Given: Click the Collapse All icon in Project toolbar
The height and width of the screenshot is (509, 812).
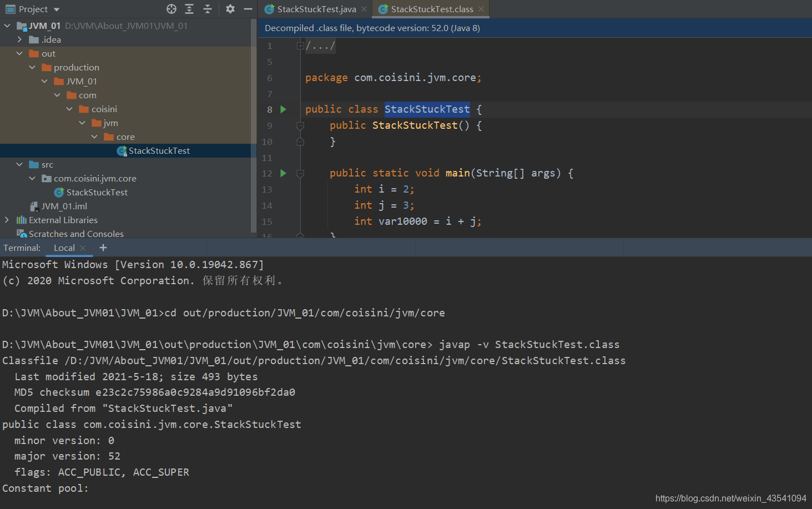Looking at the screenshot, I should click(x=208, y=9).
